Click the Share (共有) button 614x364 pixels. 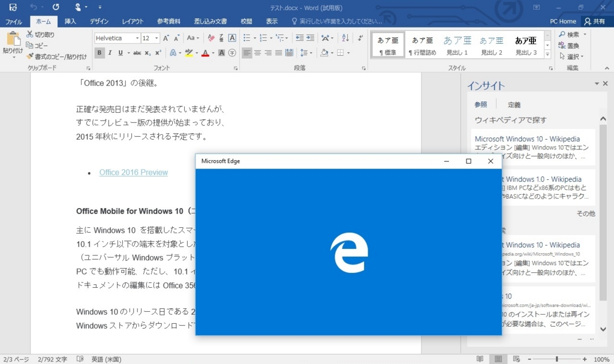tap(594, 22)
